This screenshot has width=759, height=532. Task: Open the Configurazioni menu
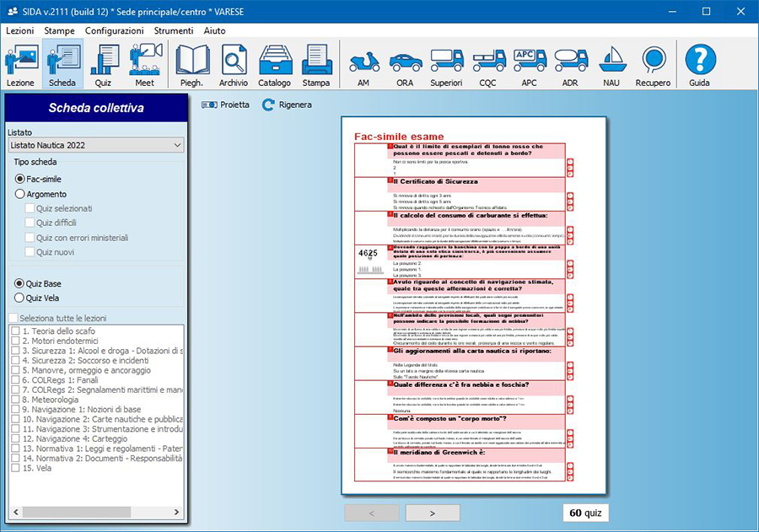pyautogui.click(x=114, y=30)
